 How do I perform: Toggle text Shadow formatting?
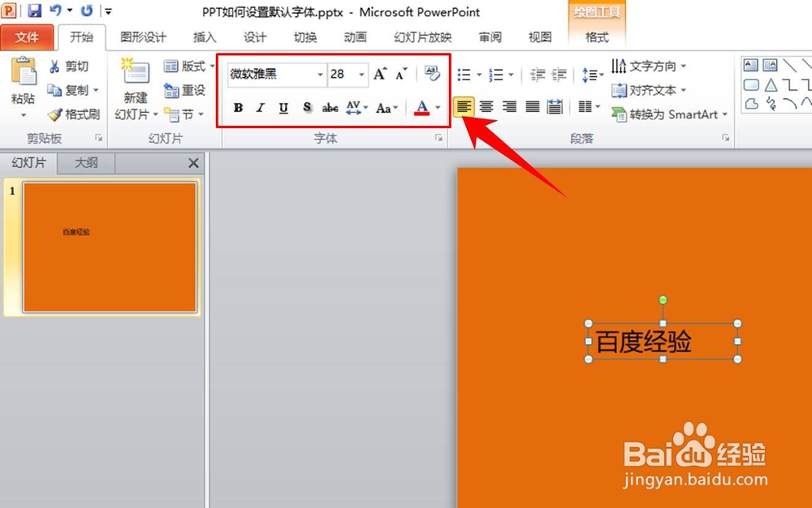(307, 108)
